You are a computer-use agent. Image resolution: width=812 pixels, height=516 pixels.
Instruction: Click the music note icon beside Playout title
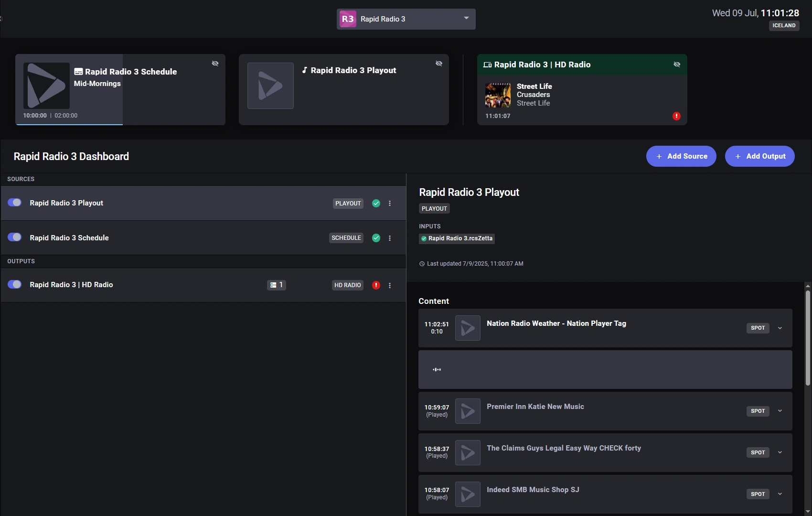click(x=305, y=70)
